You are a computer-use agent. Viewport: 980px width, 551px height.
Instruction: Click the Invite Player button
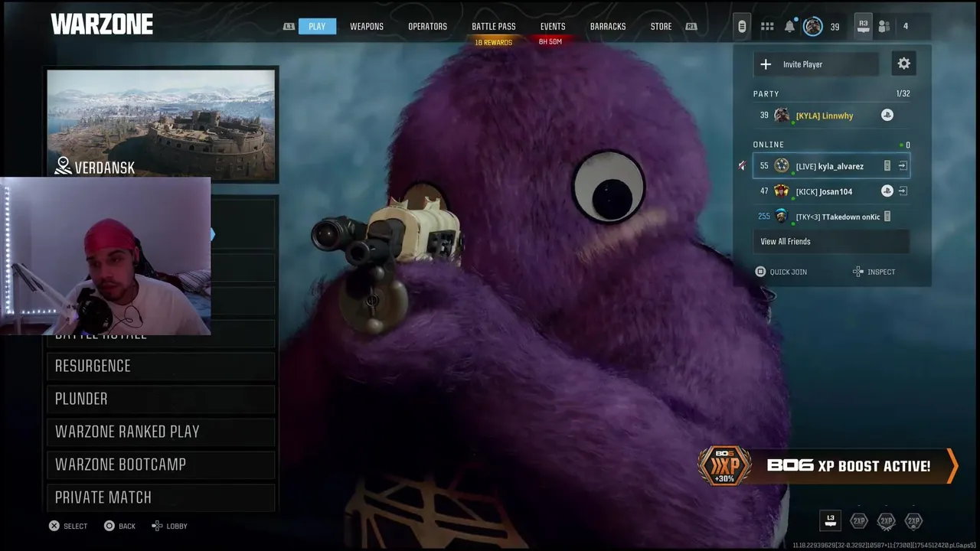click(x=816, y=64)
